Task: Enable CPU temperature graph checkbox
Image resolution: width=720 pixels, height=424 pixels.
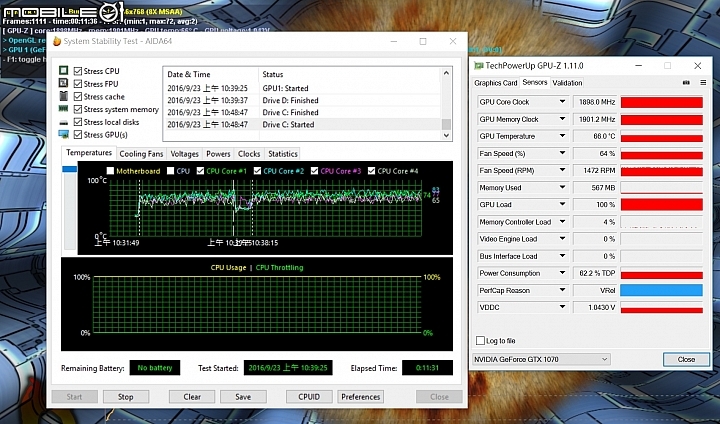Action: point(170,171)
